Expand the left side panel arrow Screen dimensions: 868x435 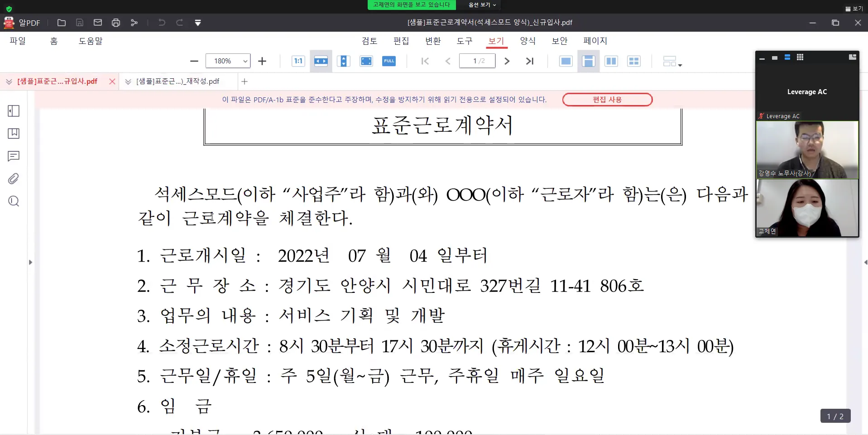pyautogui.click(x=30, y=262)
